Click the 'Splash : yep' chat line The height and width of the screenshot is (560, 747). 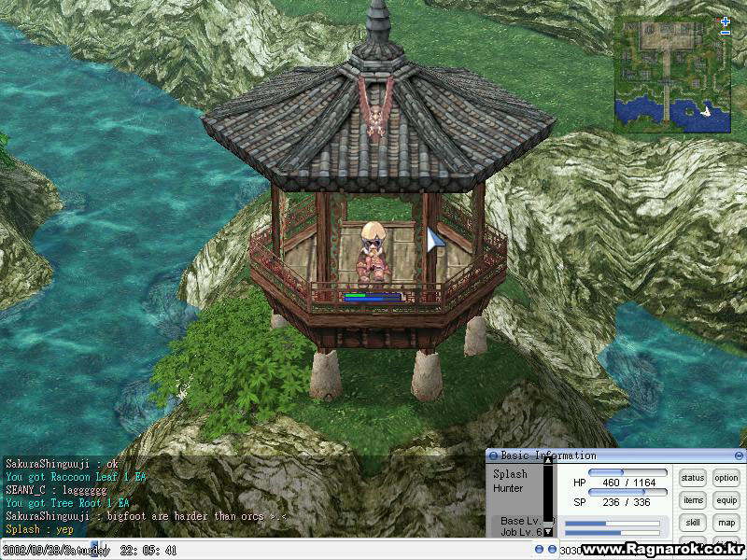pos(39,529)
